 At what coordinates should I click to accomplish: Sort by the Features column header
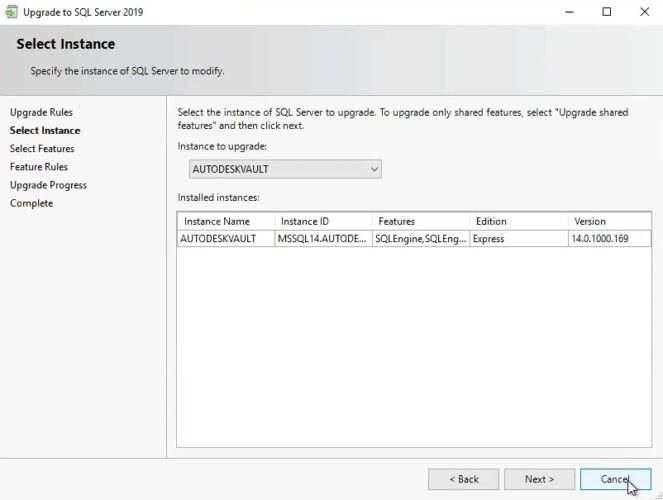pyautogui.click(x=419, y=221)
